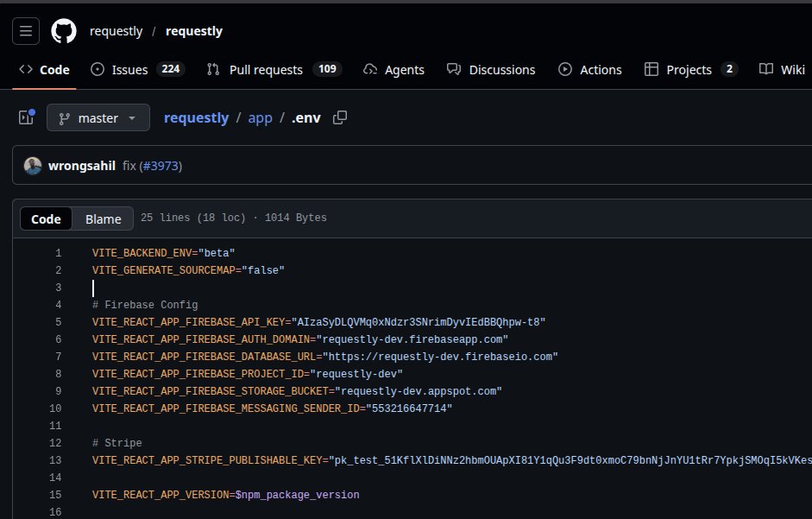Click the VITE_REACT_APP_VERSION line
812x519 pixels.
225,495
